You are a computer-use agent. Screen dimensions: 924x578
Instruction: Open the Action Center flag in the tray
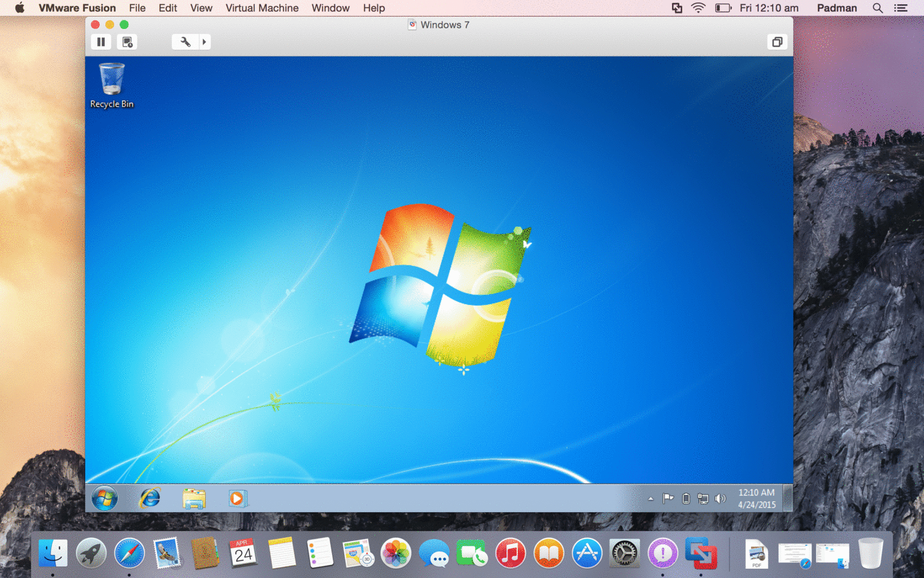pyautogui.click(x=668, y=499)
